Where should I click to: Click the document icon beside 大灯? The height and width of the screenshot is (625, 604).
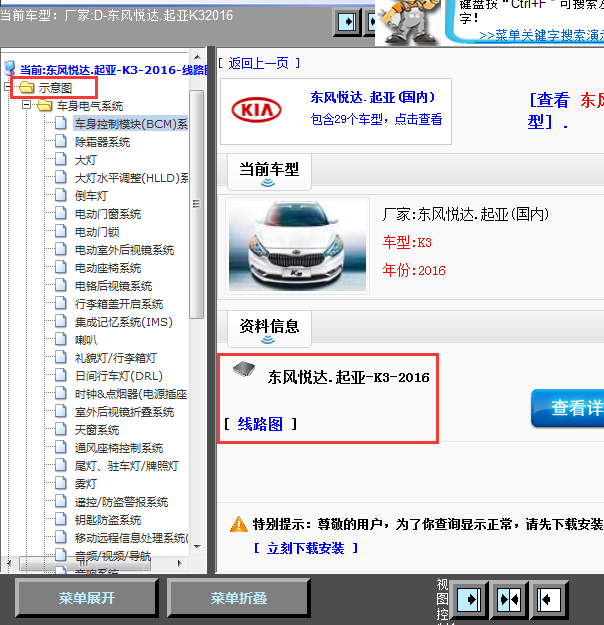[61, 159]
